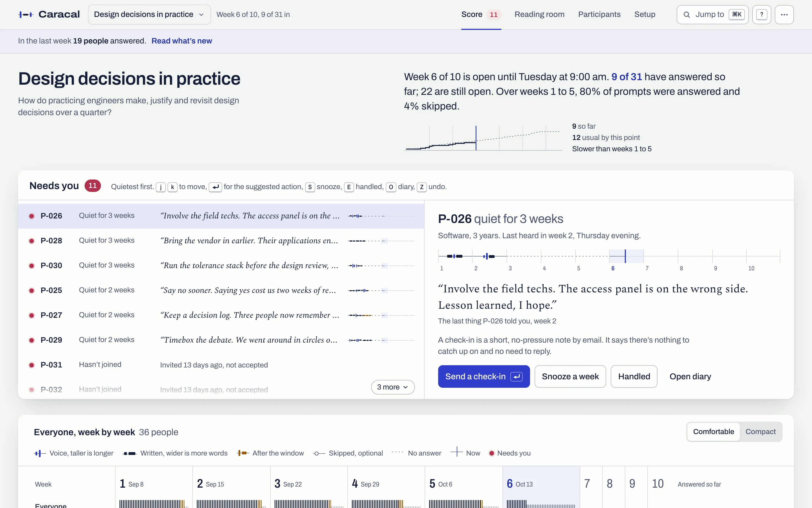
Task: Click the Needs you 11 count badge
Action: pos(92,186)
